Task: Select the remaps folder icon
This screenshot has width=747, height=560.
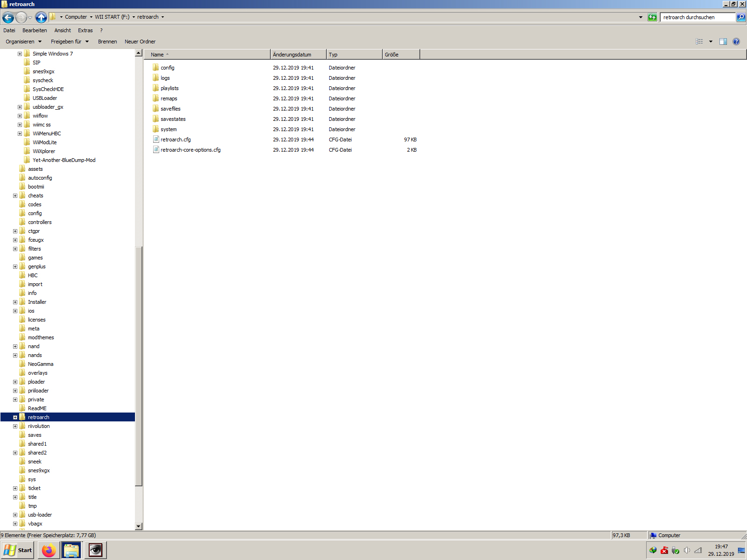Action: (155, 98)
